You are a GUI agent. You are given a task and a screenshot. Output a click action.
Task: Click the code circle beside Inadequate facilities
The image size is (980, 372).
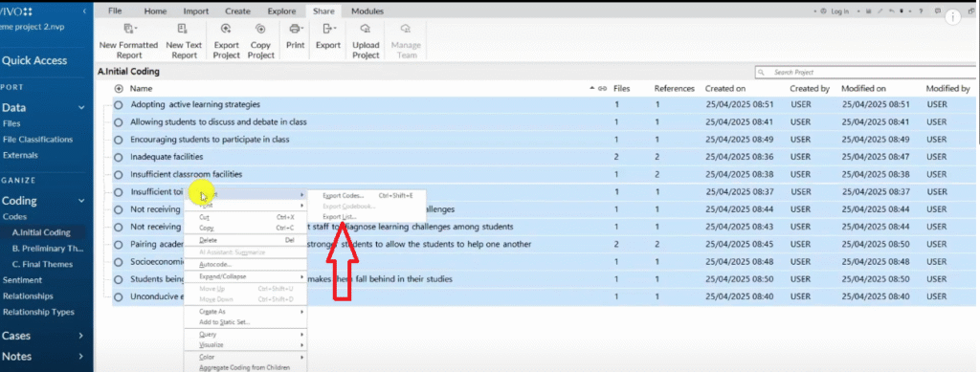click(x=118, y=157)
